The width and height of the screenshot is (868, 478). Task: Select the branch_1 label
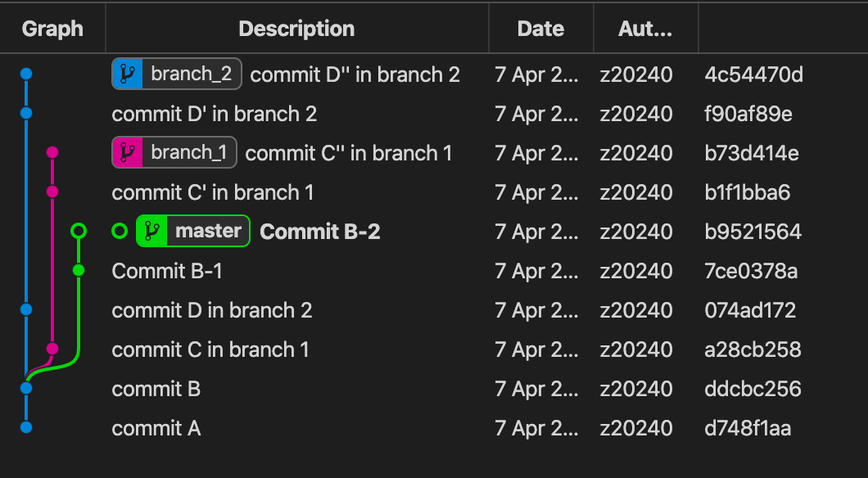[188, 153]
